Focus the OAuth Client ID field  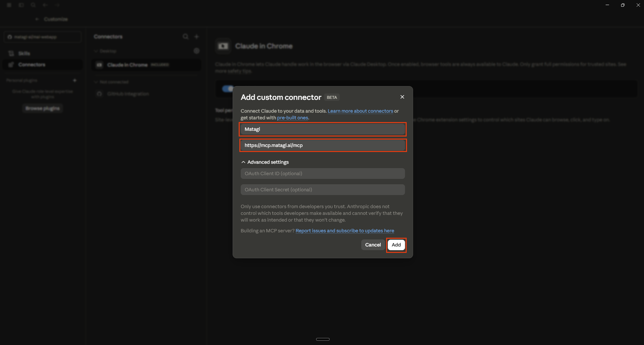click(x=323, y=174)
